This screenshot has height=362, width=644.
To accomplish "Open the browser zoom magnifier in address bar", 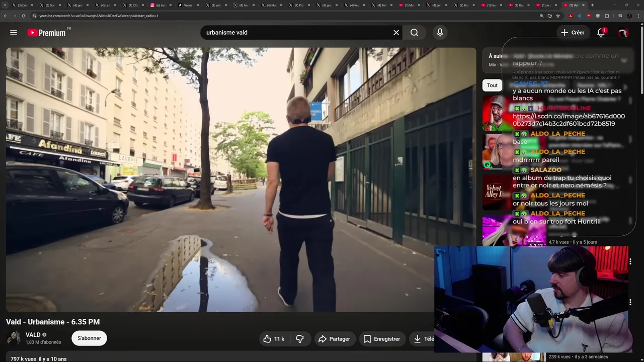I will [x=541, y=16].
